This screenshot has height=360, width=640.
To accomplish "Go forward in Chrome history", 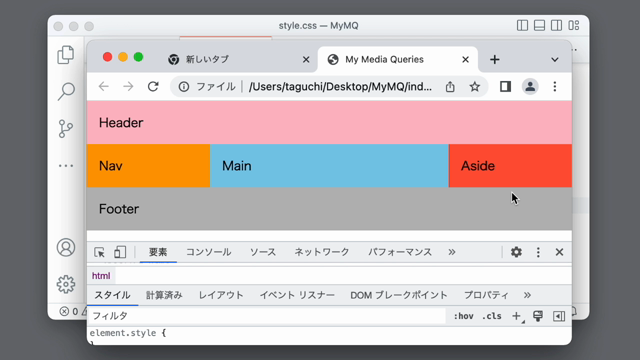I will 128,87.
